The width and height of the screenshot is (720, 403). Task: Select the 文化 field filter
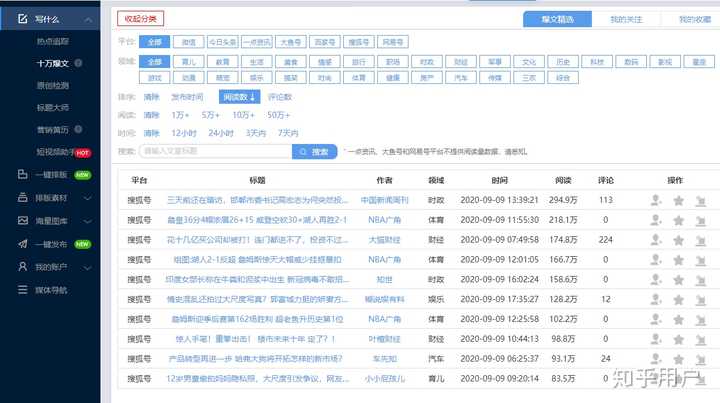529,62
